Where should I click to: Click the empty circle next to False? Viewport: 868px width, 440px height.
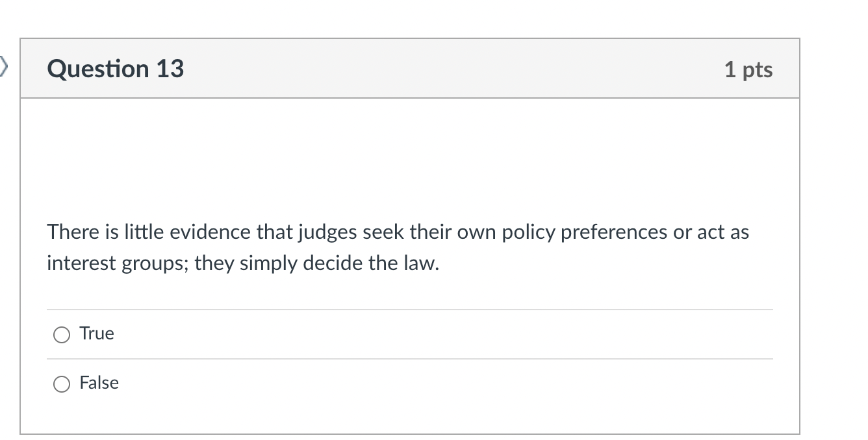click(62, 384)
